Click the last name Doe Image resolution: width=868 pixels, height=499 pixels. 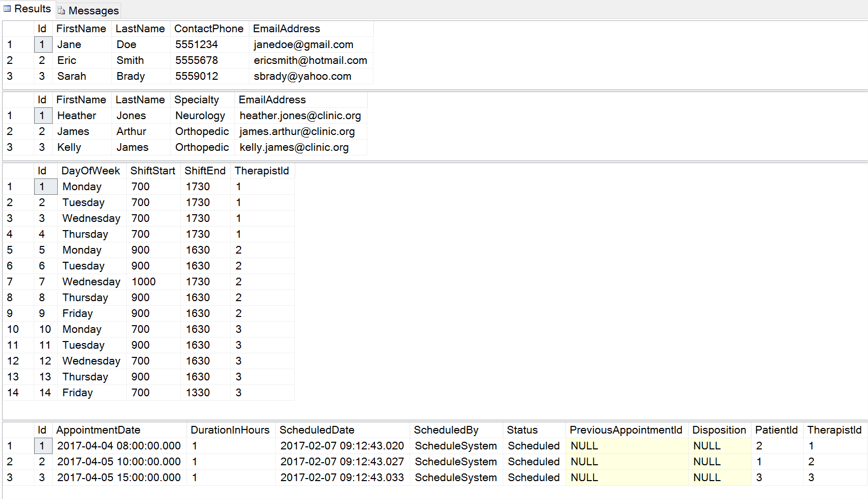pyautogui.click(x=141, y=44)
